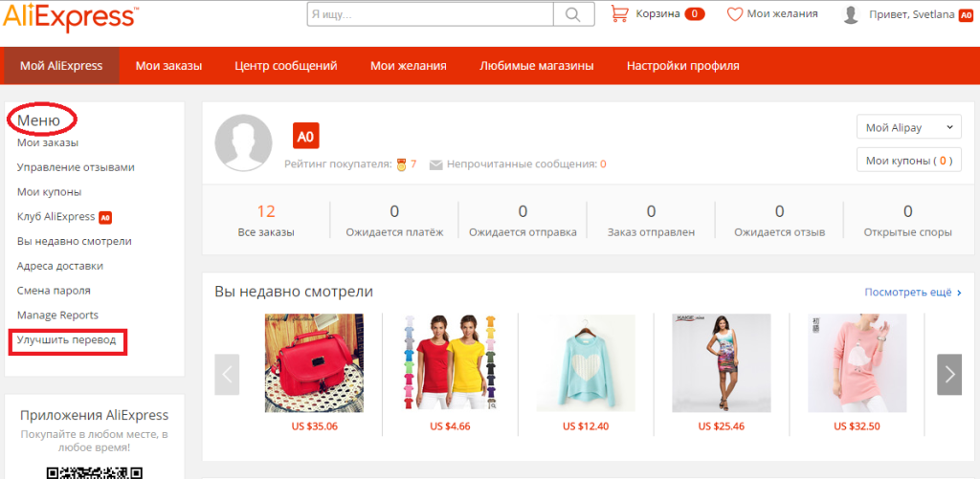Open the Мой Alipay dropdown
This screenshot has width=980, height=479.
[909, 127]
